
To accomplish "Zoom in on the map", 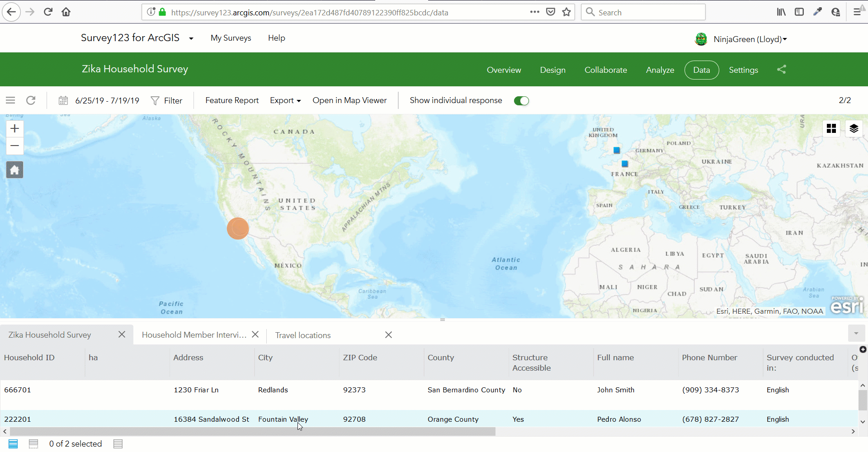I will point(14,128).
